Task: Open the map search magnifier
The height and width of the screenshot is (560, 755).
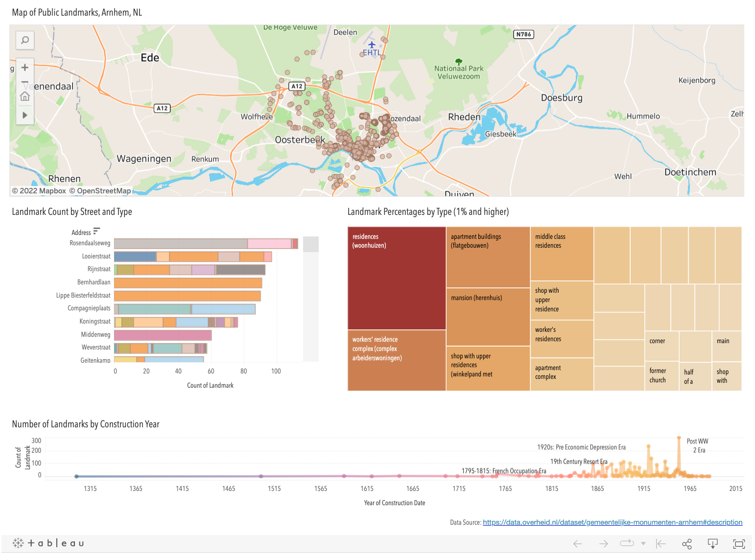Action: (24, 40)
